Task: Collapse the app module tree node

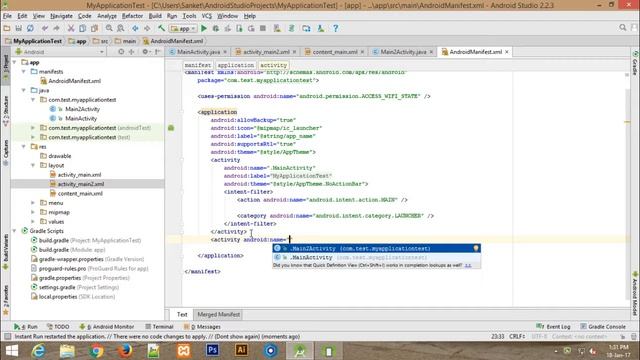Action: click(15, 62)
